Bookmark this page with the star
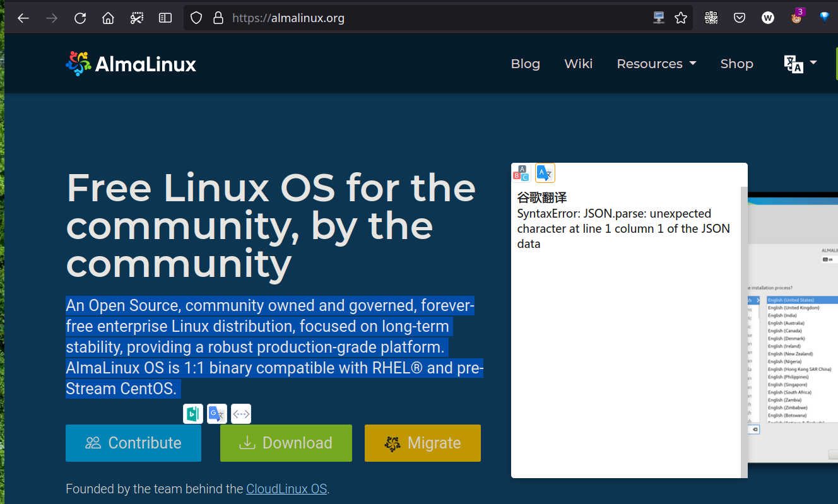Image resolution: width=838 pixels, height=504 pixels. coord(681,18)
